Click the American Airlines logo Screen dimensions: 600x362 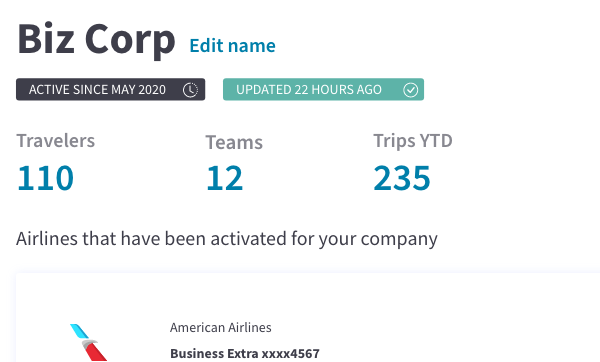89,342
